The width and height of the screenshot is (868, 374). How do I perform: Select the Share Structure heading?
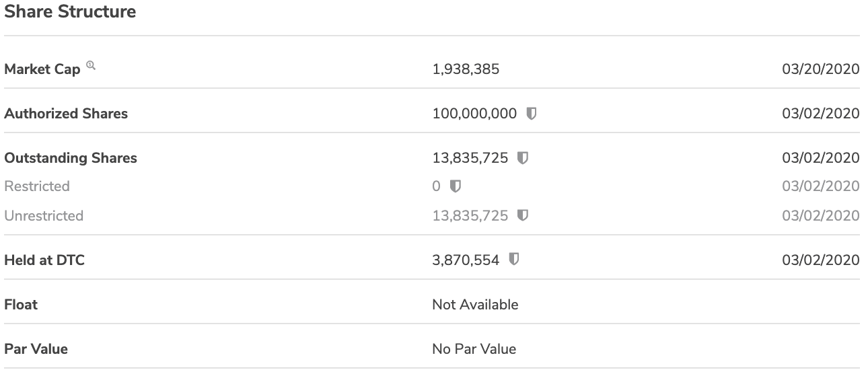[x=70, y=11]
